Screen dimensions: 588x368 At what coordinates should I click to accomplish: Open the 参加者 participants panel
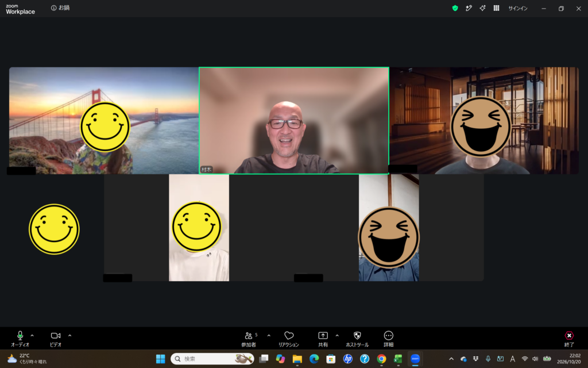click(249, 338)
